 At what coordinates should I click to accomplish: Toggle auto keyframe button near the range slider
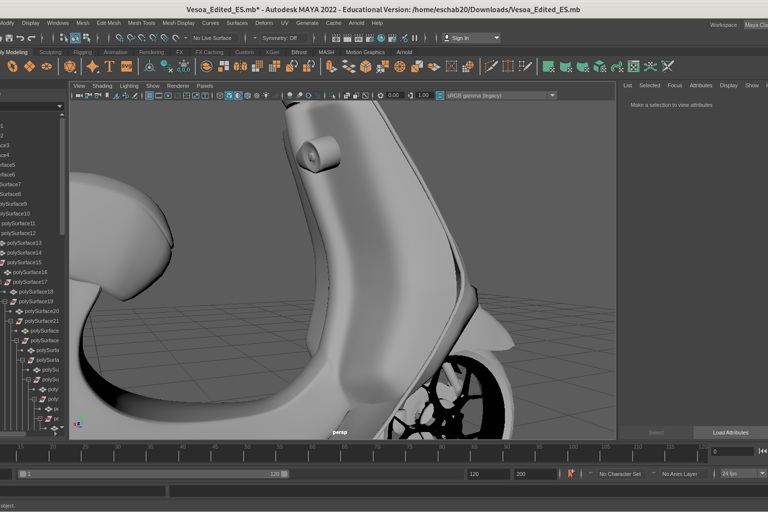571,474
